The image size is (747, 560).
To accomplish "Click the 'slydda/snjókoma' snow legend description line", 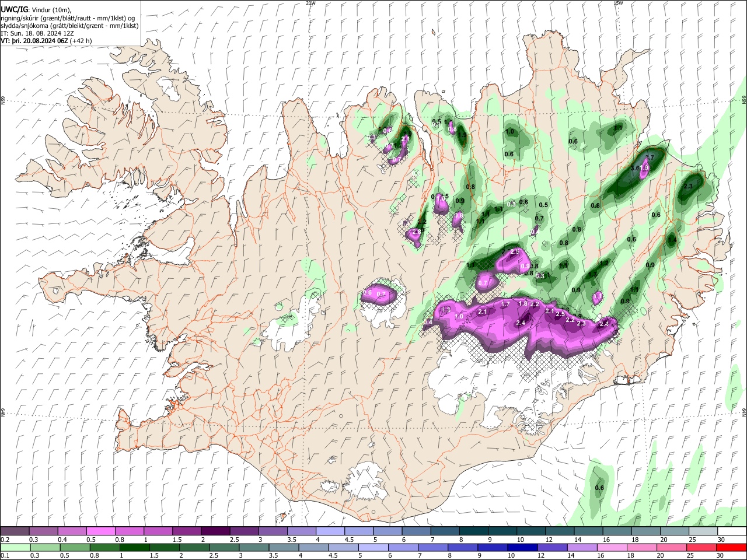I will (69, 26).
